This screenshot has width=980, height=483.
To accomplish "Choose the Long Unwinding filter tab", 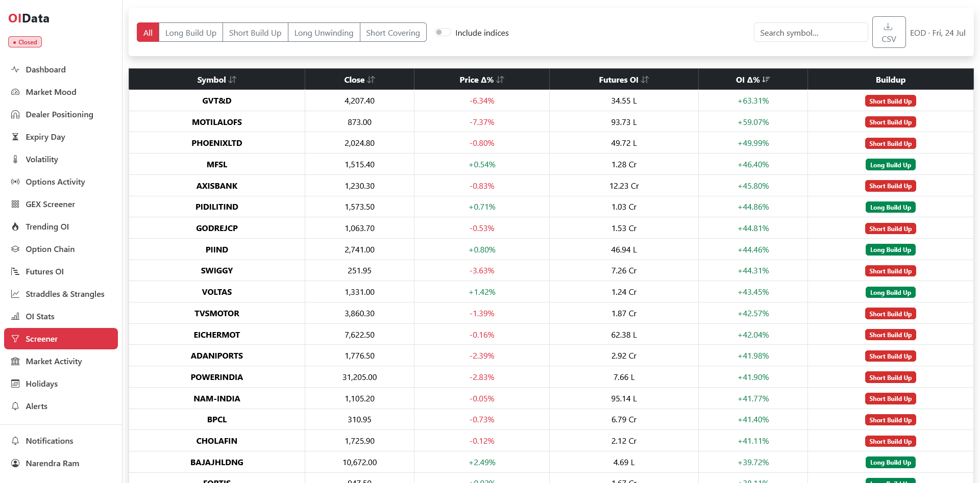I will pos(324,32).
